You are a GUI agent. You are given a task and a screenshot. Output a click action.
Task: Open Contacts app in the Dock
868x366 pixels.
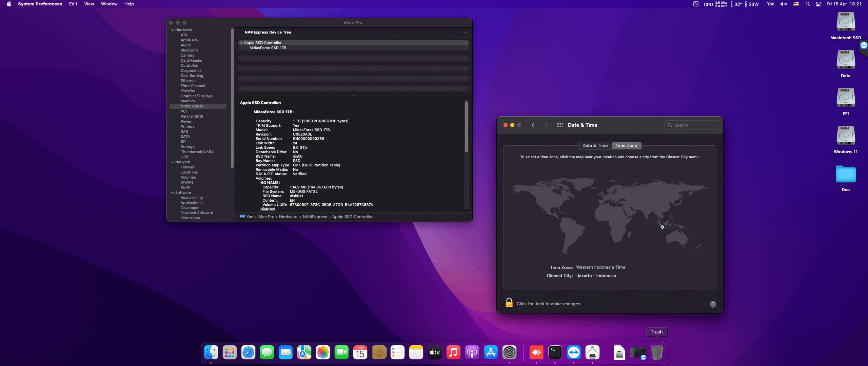pos(379,352)
